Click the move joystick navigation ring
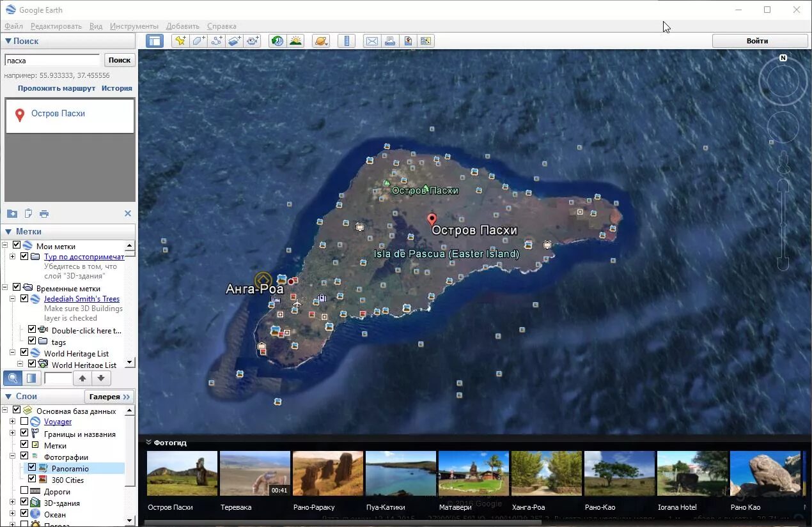 [x=783, y=127]
